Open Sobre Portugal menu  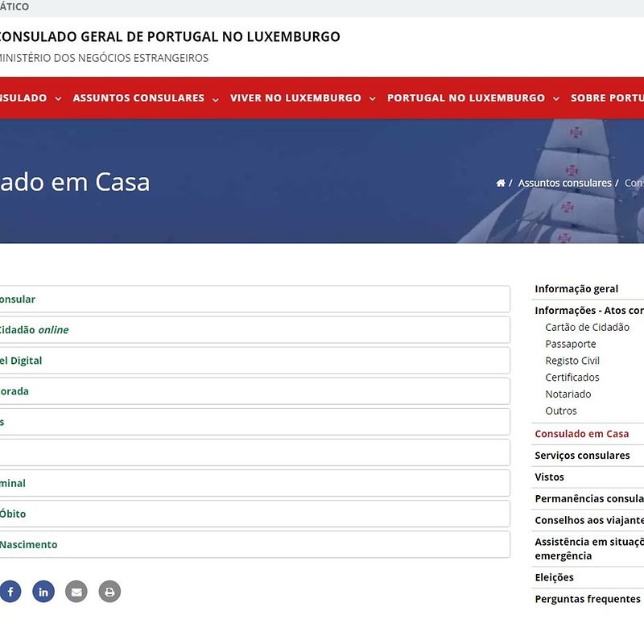(607, 97)
